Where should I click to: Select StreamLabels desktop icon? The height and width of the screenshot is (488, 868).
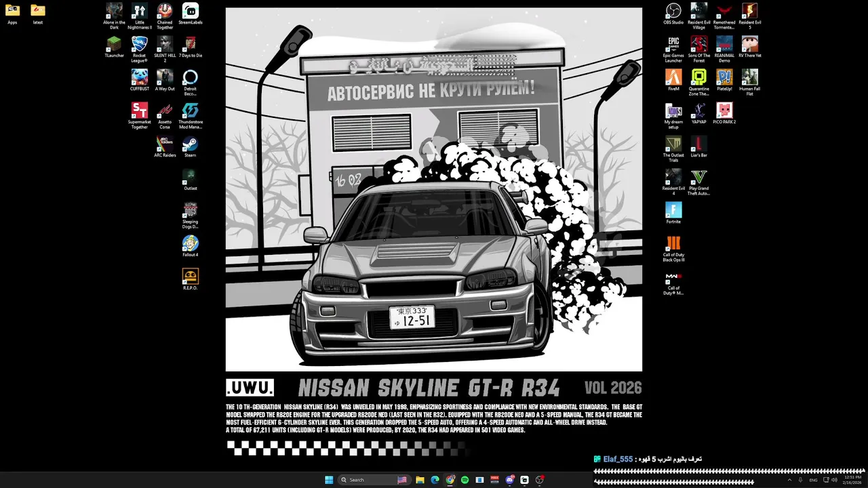pos(191,14)
